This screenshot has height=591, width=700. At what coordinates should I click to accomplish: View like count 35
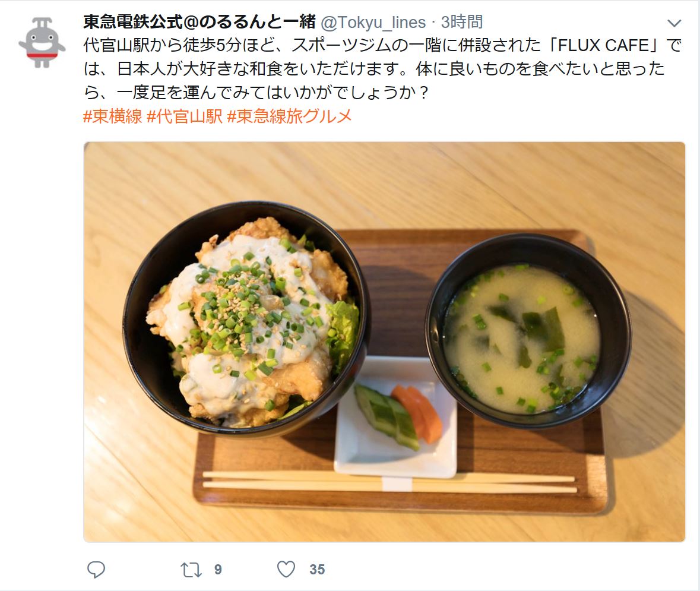[317, 570]
